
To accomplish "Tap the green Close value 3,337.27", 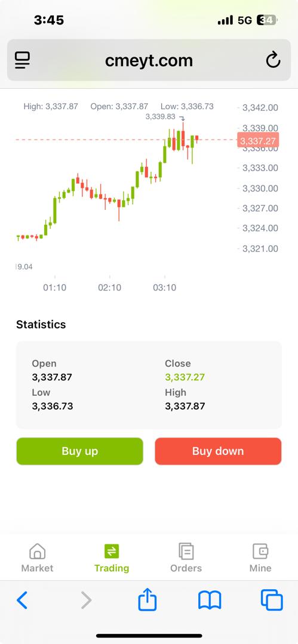I will 185,377.
